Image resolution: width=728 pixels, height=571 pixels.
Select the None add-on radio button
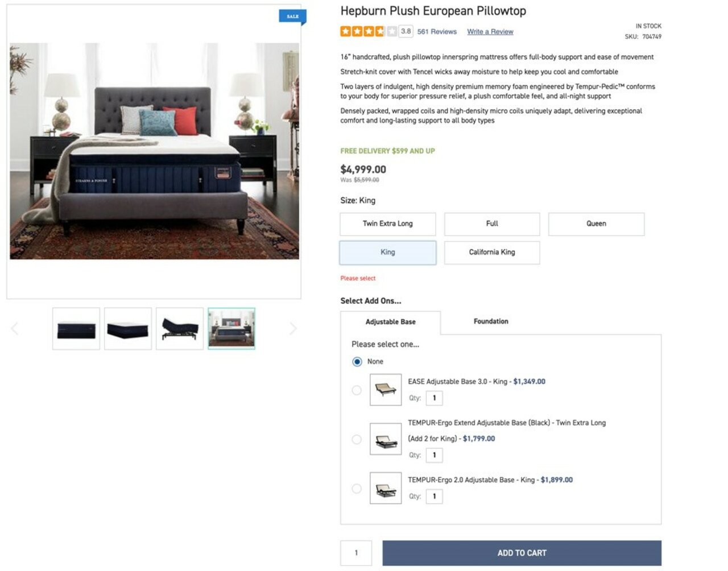click(x=357, y=362)
